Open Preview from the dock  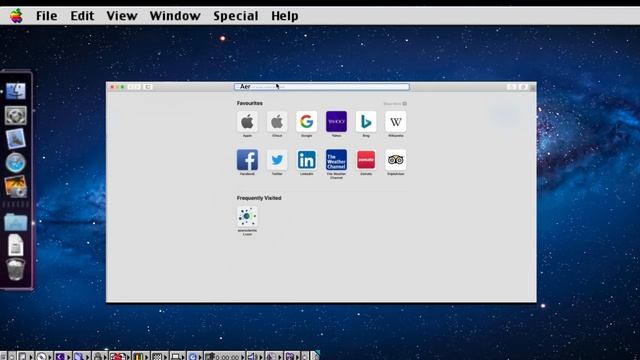click(x=16, y=139)
